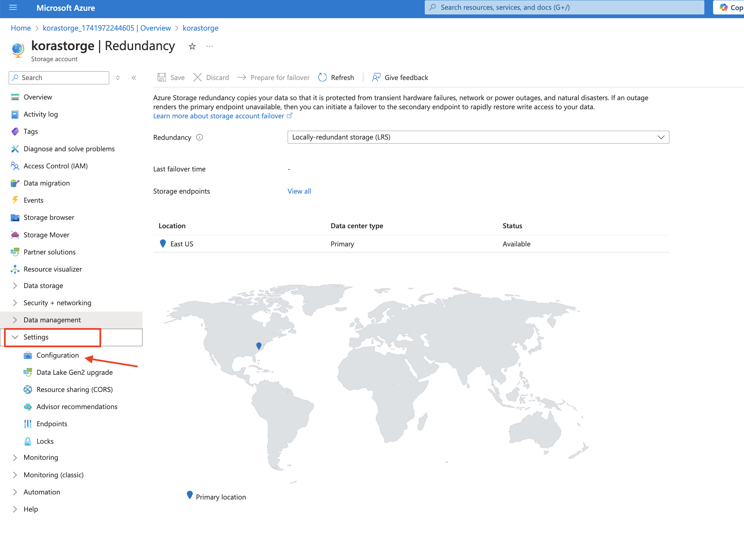Open the ellipsis more options menu
The image size is (744, 560).
[x=210, y=46]
